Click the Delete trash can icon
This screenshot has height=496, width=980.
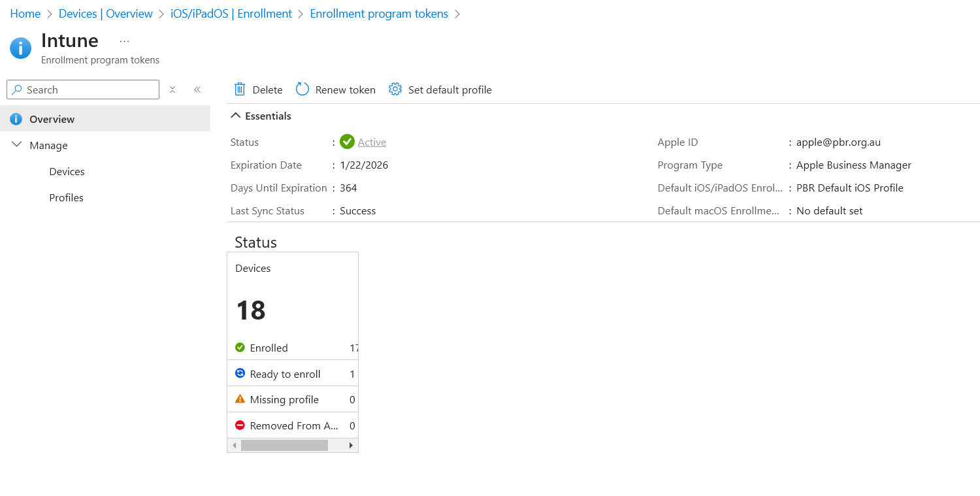point(240,89)
